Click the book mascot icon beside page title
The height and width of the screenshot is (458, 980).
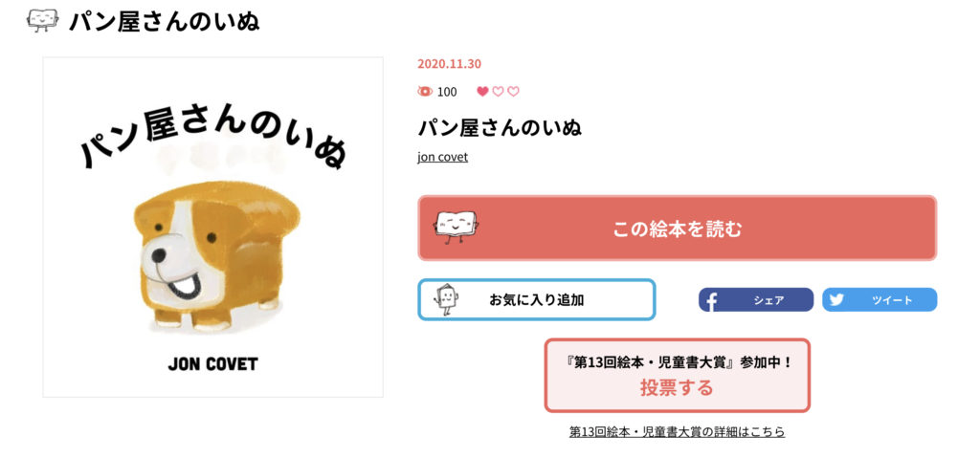coord(42,21)
